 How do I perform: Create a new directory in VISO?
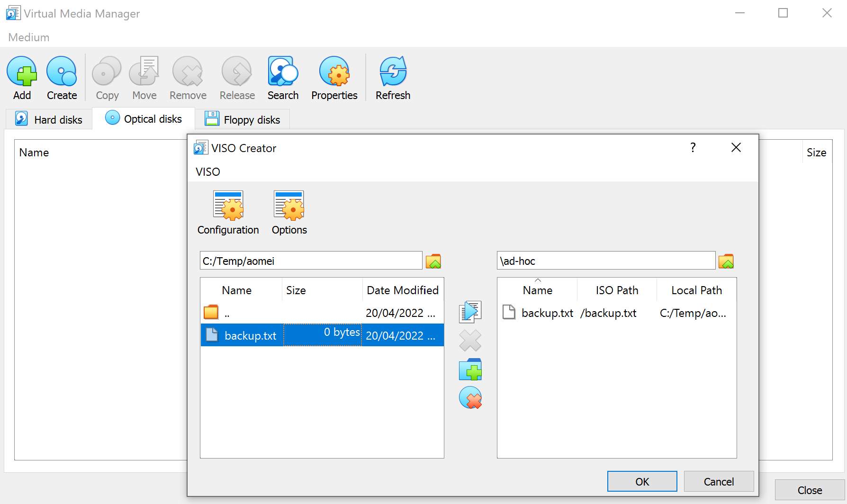[x=470, y=369]
